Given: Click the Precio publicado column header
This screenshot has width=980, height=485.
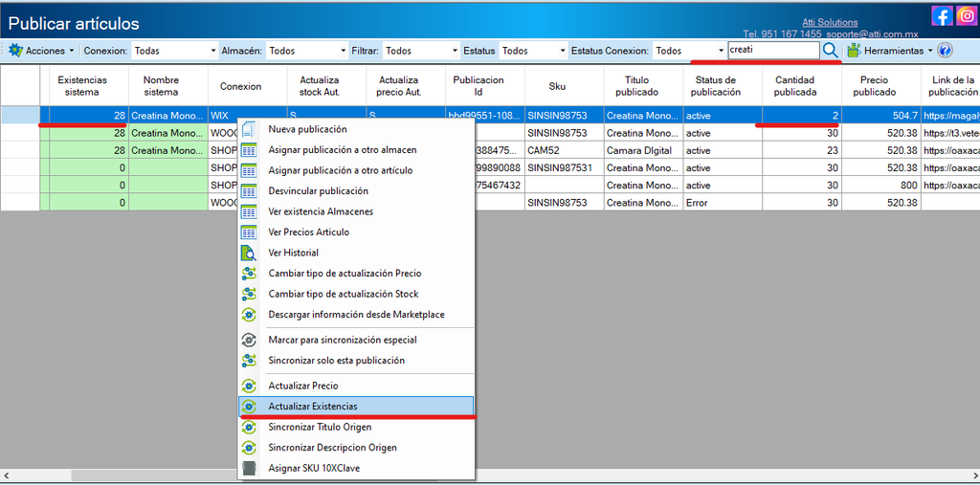Looking at the screenshot, I should [880, 86].
